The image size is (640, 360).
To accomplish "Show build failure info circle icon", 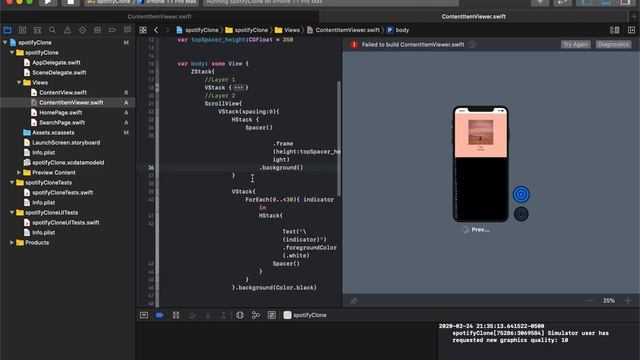I will pos(472,44).
